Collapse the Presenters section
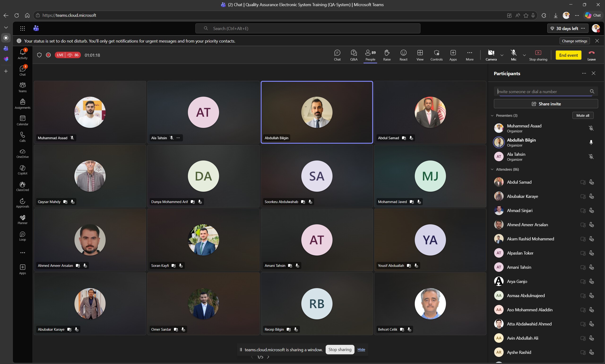 492,116
